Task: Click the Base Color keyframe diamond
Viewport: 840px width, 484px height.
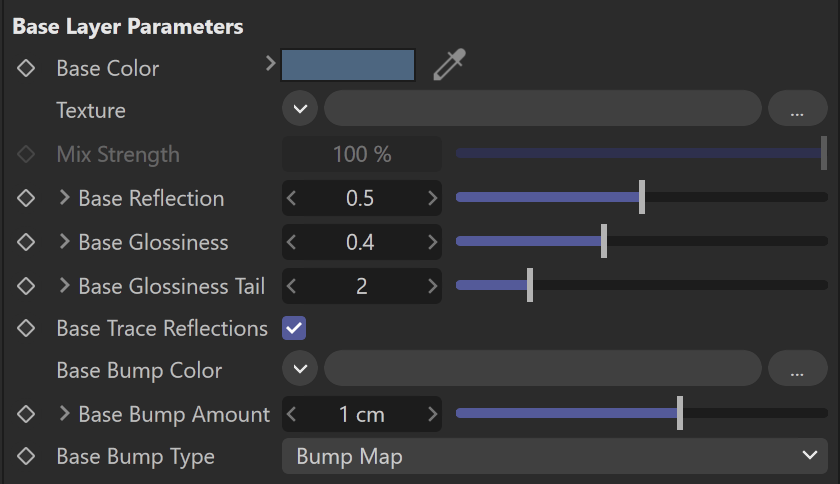Action: pyautogui.click(x=26, y=69)
